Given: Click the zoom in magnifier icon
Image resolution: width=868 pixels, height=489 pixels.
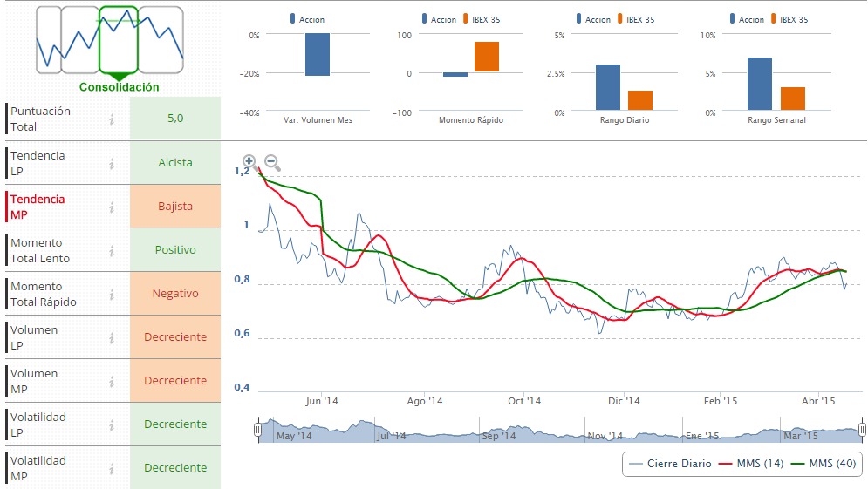Looking at the screenshot, I should pyautogui.click(x=249, y=161).
